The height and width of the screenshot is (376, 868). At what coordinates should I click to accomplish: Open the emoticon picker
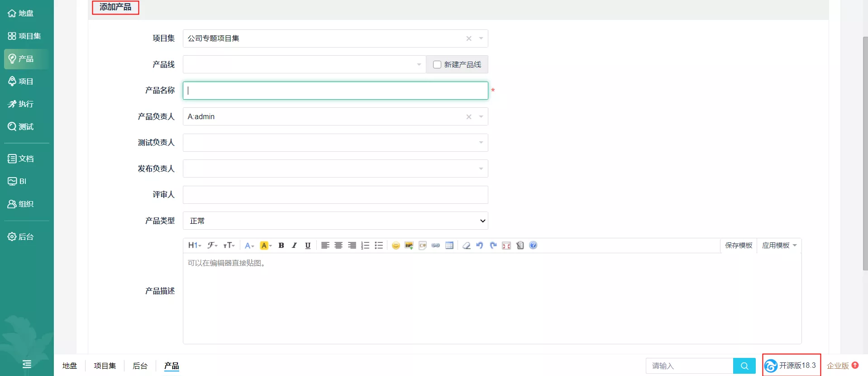[396, 245]
